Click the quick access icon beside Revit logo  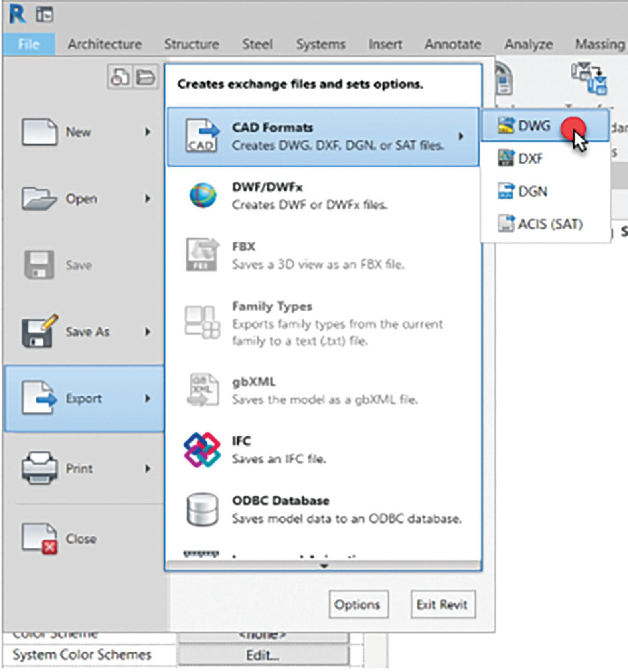[45, 15]
